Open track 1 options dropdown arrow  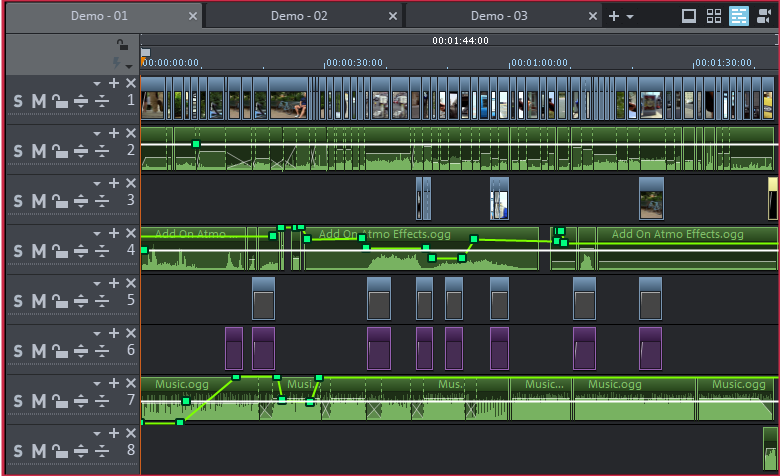(97, 84)
